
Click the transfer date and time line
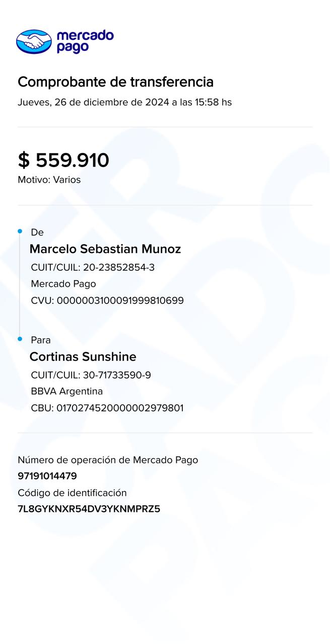click(x=124, y=102)
